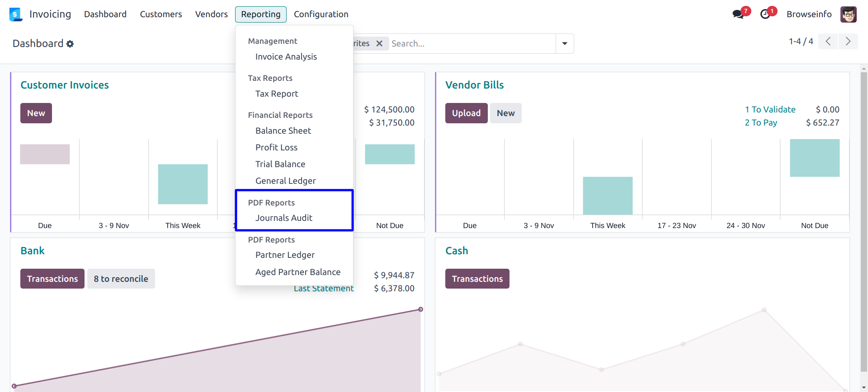This screenshot has height=392, width=868.
Task: Open the 8 to reconcile button
Action: click(x=121, y=279)
